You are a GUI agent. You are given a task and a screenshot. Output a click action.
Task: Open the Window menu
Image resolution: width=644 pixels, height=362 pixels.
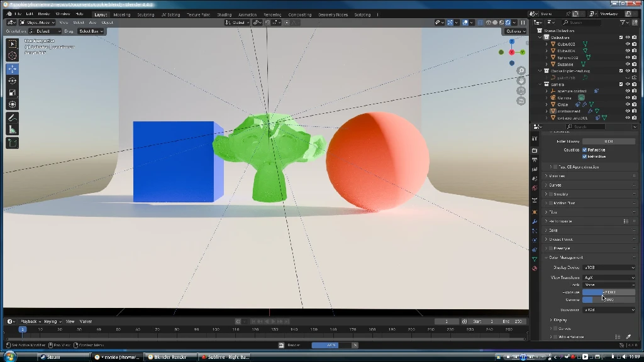63,14
